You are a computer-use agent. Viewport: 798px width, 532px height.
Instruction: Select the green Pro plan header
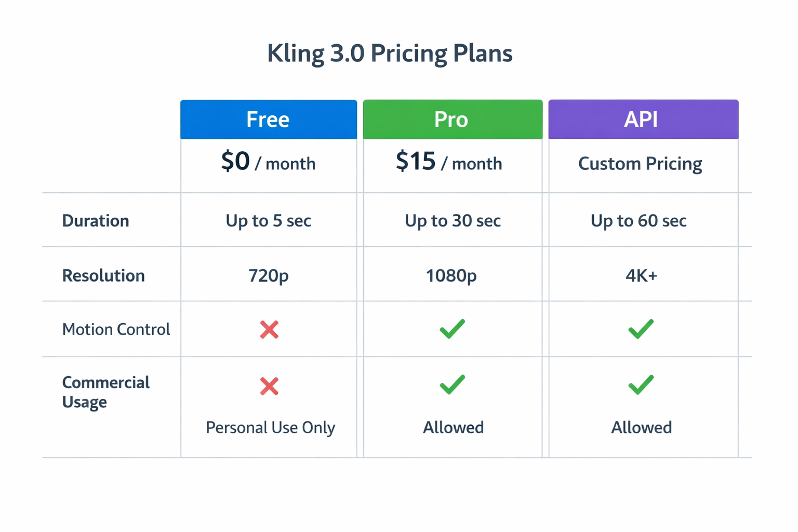coord(452,119)
